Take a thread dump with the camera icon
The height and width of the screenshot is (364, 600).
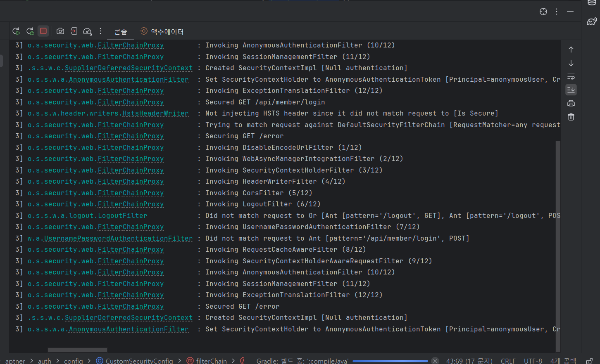pyautogui.click(x=60, y=31)
